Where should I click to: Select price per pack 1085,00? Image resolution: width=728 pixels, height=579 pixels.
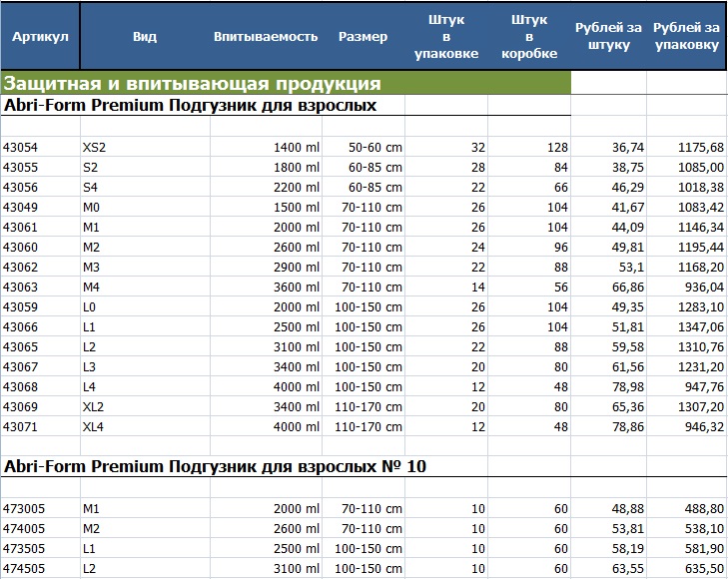click(x=687, y=167)
